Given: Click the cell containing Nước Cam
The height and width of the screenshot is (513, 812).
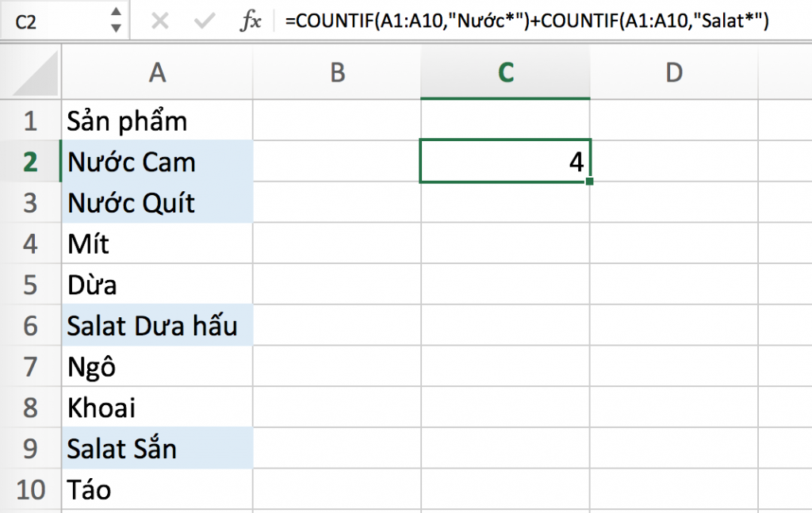Looking at the screenshot, I should 156,162.
